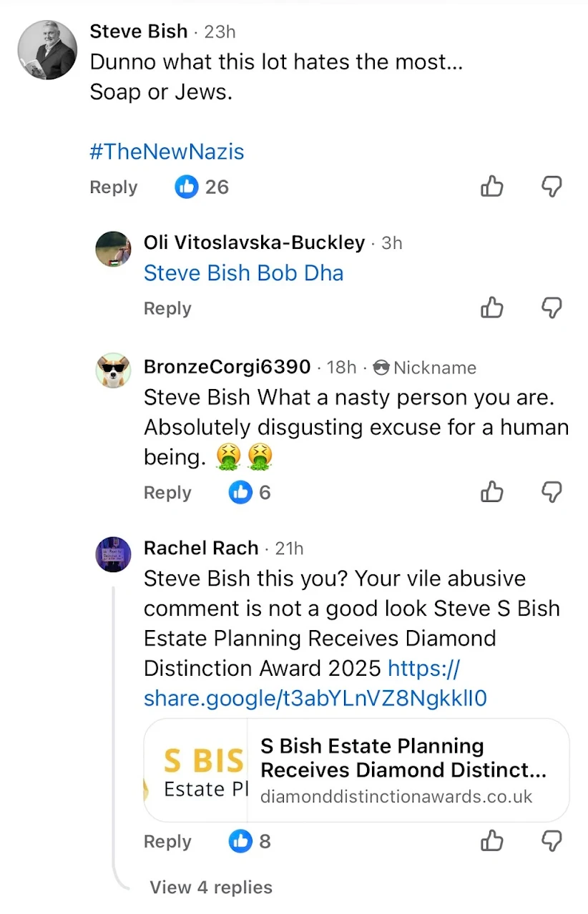Dislike Steve Bish's comment with thumbs down
This screenshot has height=914, width=588.
tap(552, 187)
